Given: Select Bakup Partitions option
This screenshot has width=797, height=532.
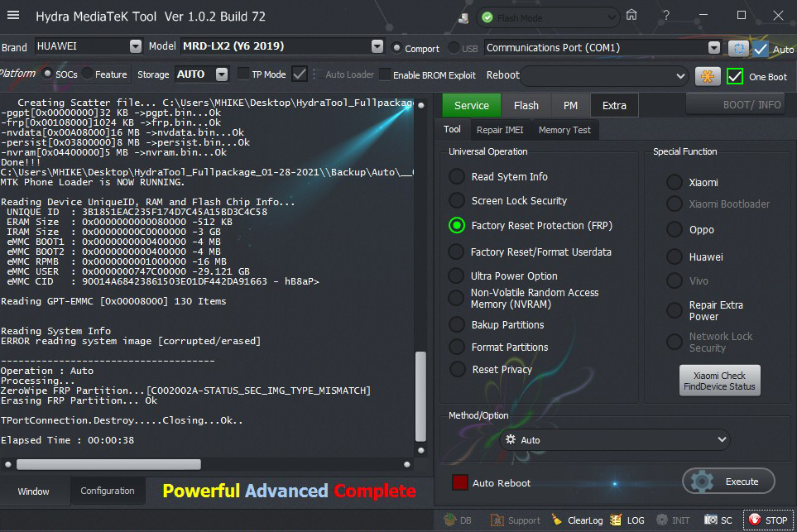Looking at the screenshot, I should click(457, 324).
